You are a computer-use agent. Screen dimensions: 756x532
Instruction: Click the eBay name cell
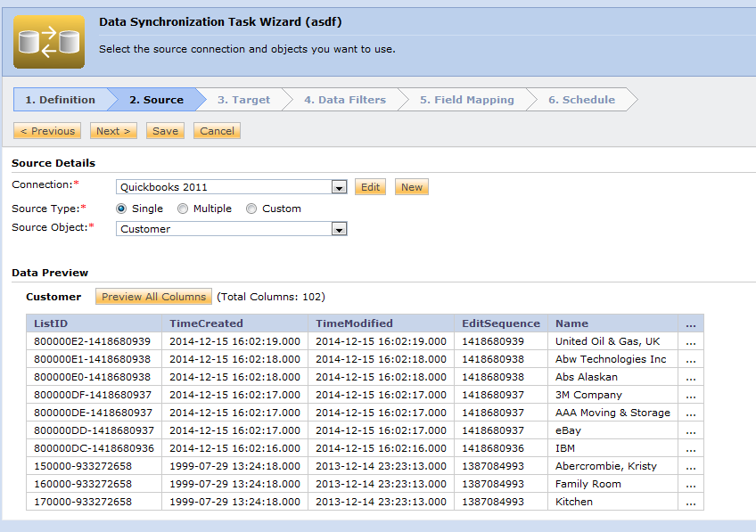tap(612, 430)
